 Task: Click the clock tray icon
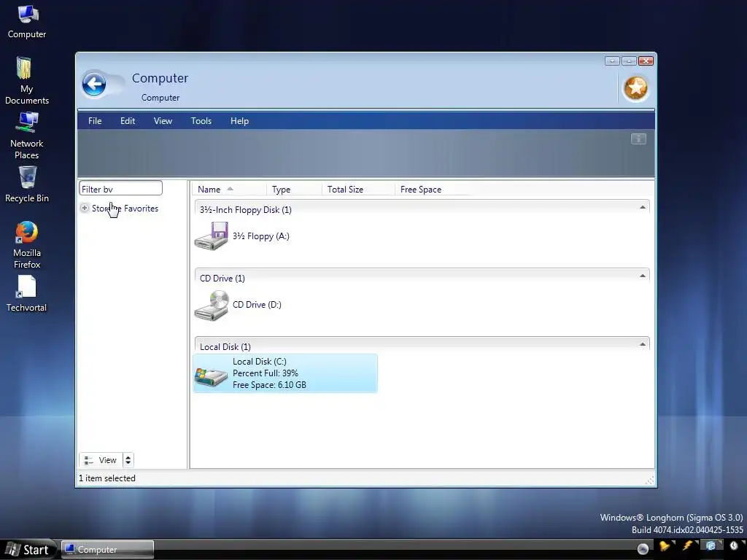pos(734,545)
